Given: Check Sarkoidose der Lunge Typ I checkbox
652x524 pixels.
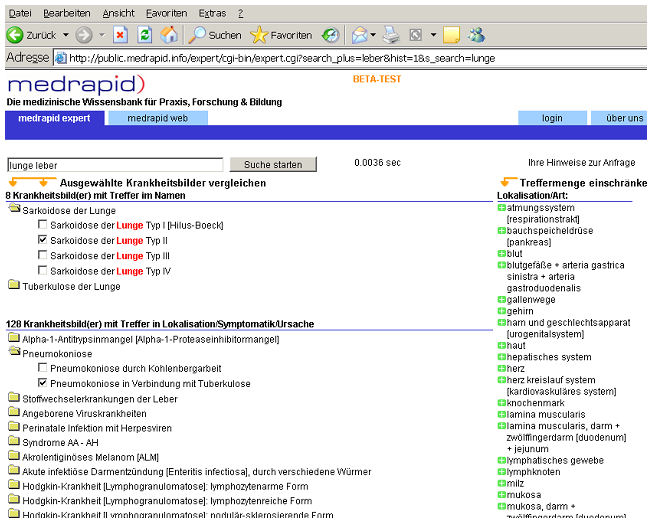Looking at the screenshot, I should coord(42,225).
